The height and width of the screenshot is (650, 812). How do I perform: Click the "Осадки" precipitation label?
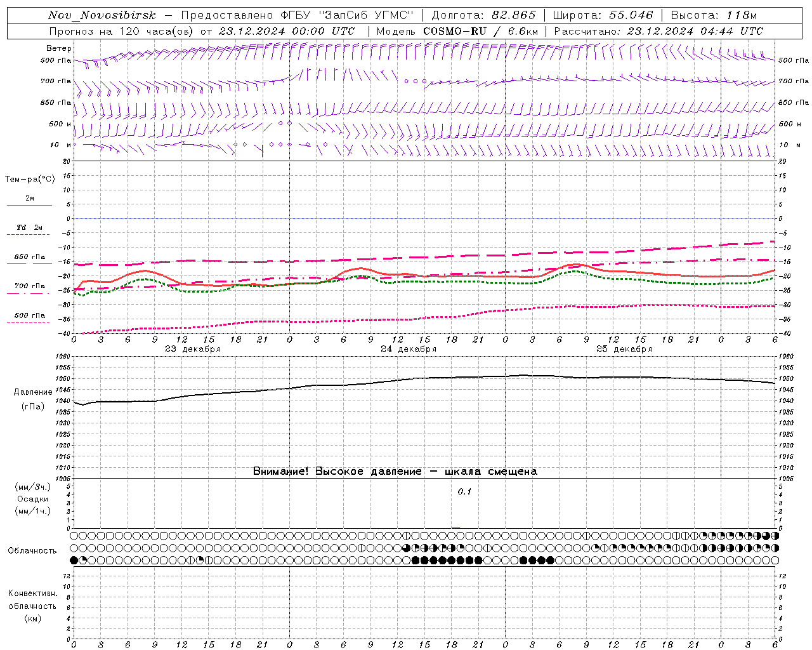click(x=33, y=499)
